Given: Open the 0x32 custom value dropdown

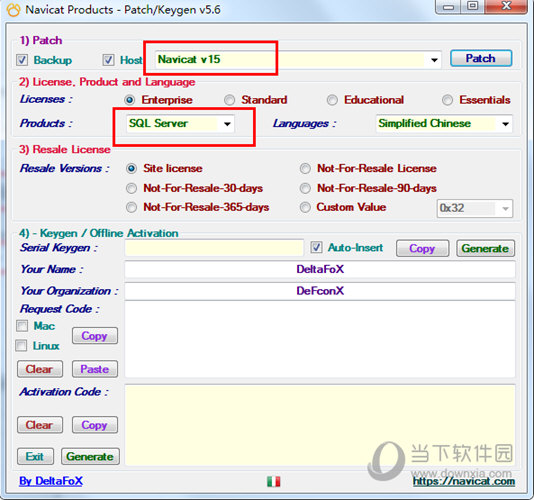Looking at the screenshot, I should pyautogui.click(x=475, y=208).
